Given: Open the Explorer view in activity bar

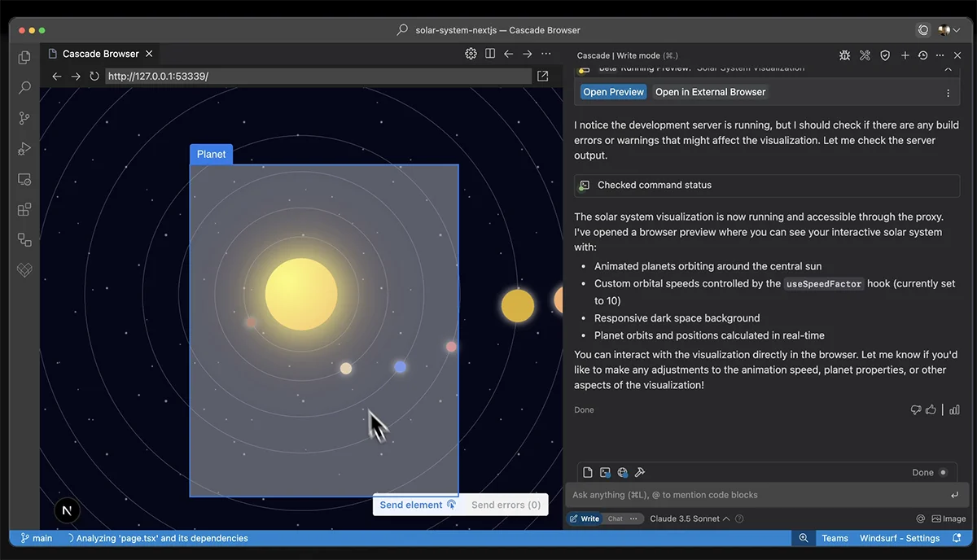Looking at the screenshot, I should [x=24, y=57].
